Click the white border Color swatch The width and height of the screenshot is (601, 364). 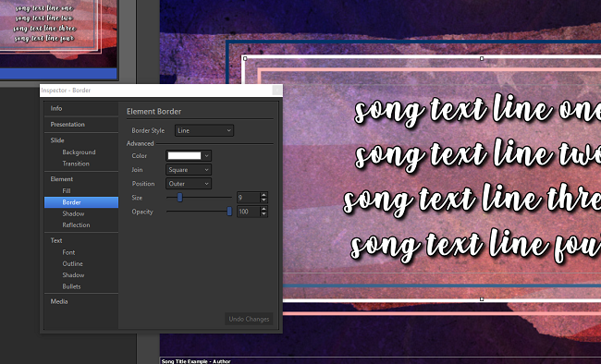click(x=184, y=155)
